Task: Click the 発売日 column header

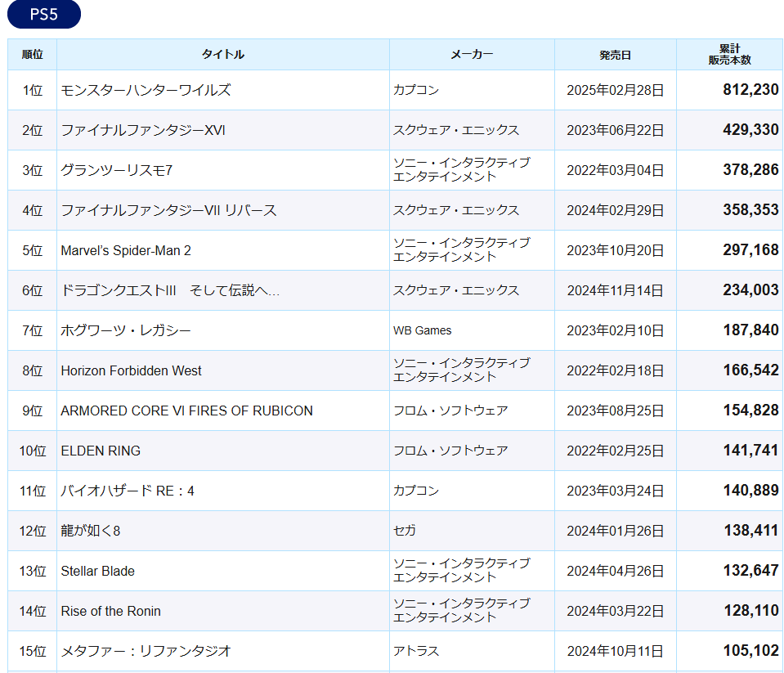Action: [x=615, y=55]
